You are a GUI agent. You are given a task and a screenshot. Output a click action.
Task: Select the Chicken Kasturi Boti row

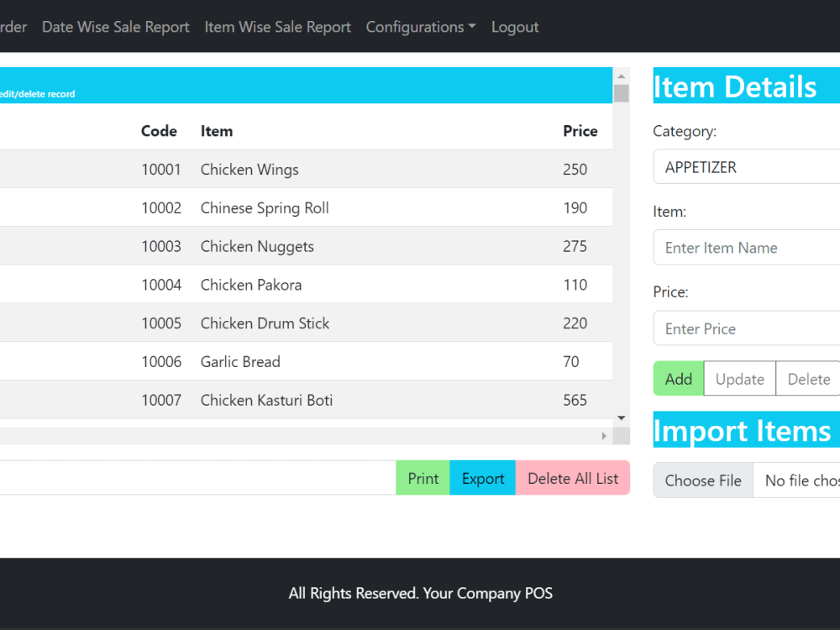pyautogui.click(x=306, y=400)
